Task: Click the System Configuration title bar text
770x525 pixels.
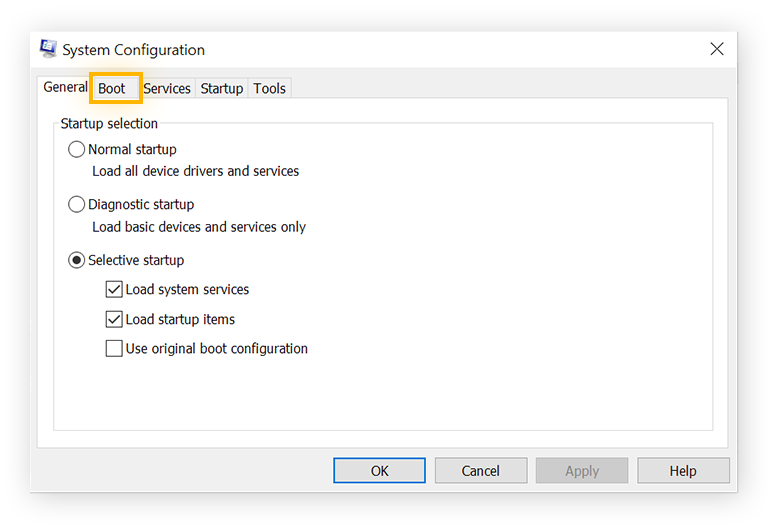Action: click(133, 50)
